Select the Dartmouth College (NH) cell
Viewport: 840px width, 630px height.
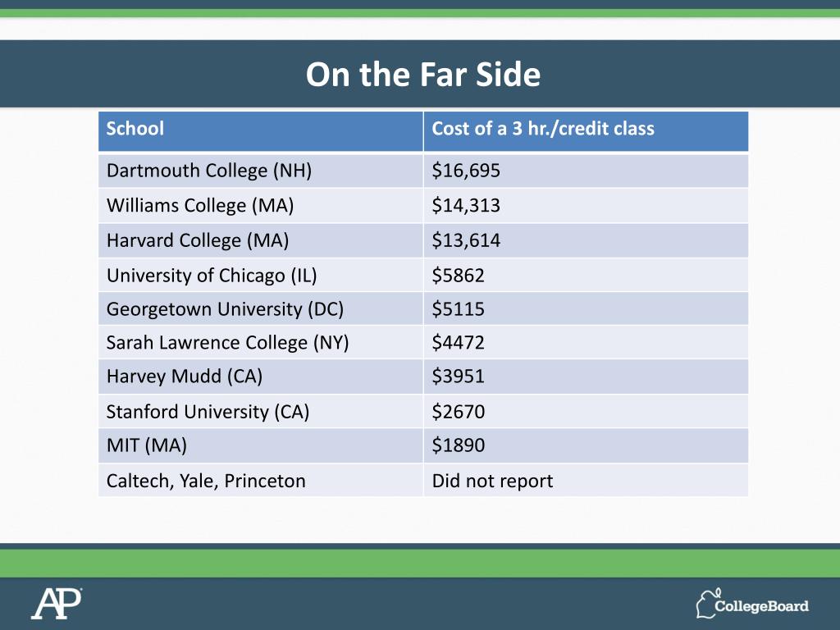click(209, 171)
